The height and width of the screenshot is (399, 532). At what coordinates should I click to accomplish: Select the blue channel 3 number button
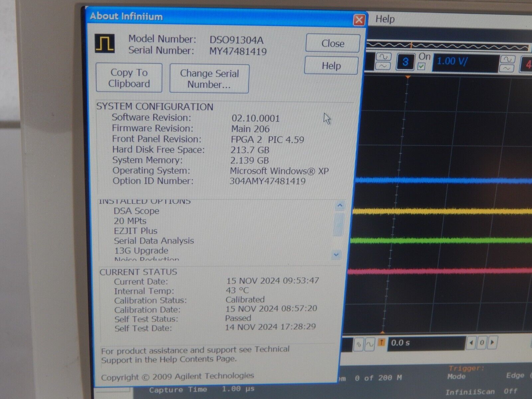coord(406,62)
